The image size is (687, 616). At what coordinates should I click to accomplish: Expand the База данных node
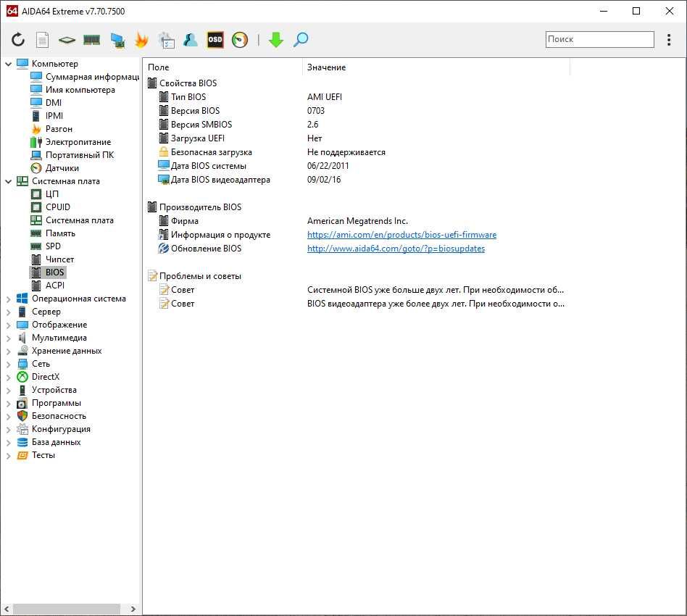[8, 443]
